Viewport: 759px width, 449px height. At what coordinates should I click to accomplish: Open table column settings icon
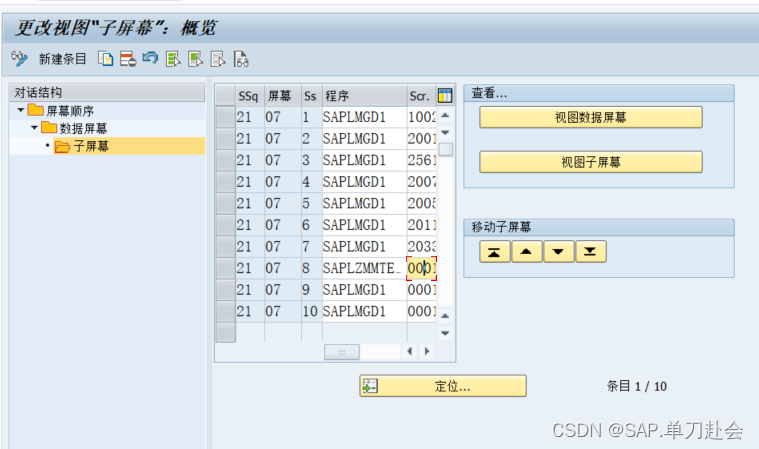click(445, 95)
